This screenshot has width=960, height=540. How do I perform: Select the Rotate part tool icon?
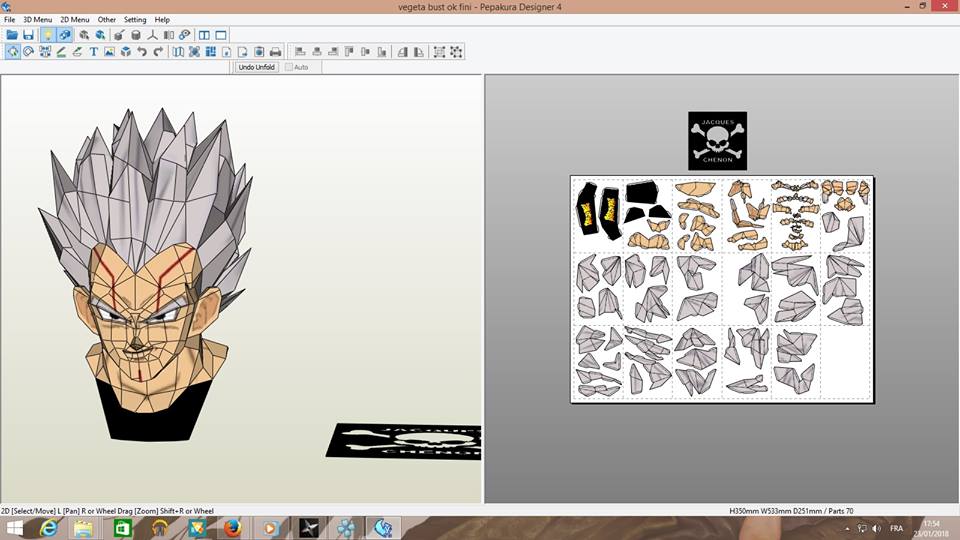(x=28, y=51)
